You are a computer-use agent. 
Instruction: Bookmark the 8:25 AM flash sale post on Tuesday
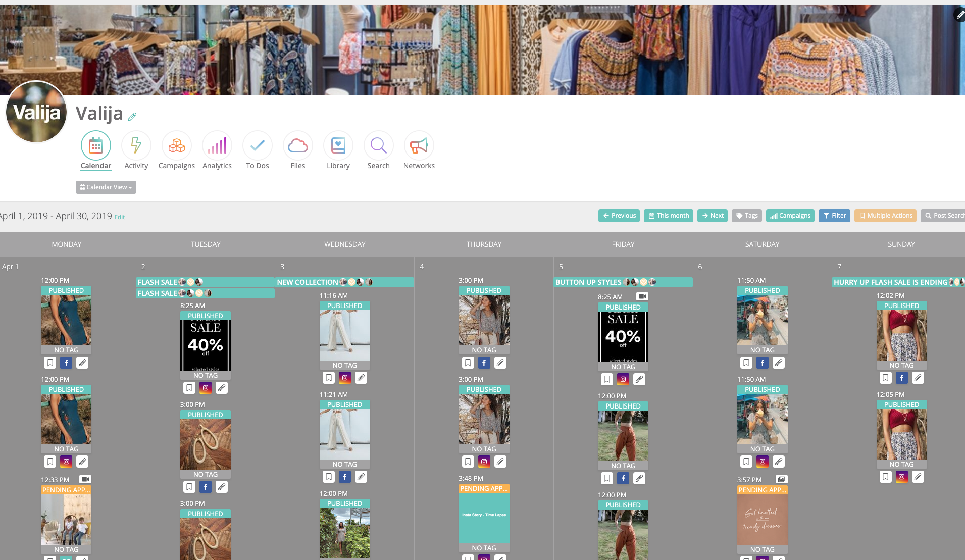[189, 387]
